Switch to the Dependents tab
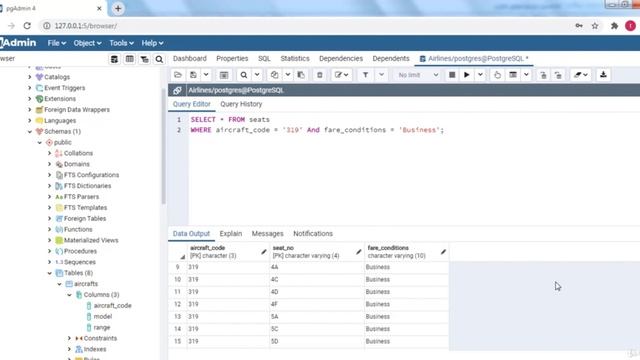Screen dimensions: 640x360 coord(391,58)
